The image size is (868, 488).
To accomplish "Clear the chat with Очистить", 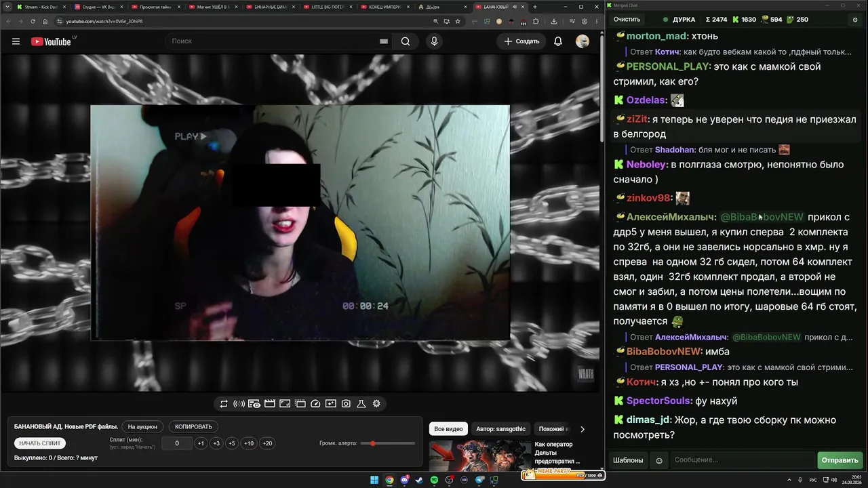I will pyautogui.click(x=627, y=20).
